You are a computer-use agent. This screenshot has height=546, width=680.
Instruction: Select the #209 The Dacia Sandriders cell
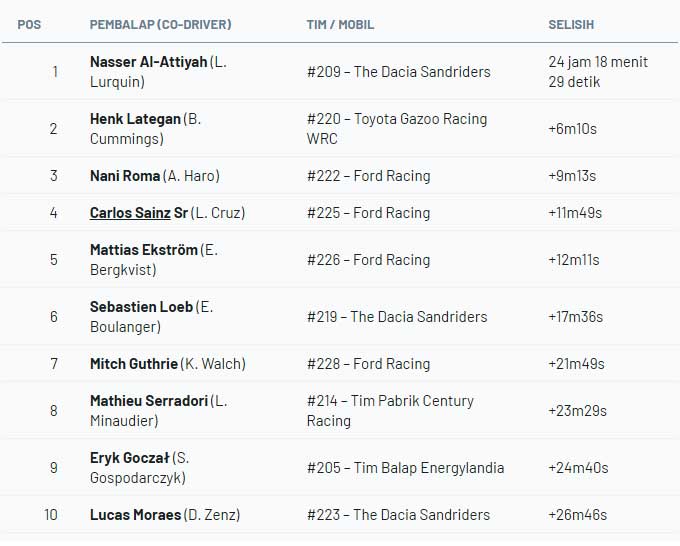click(399, 72)
